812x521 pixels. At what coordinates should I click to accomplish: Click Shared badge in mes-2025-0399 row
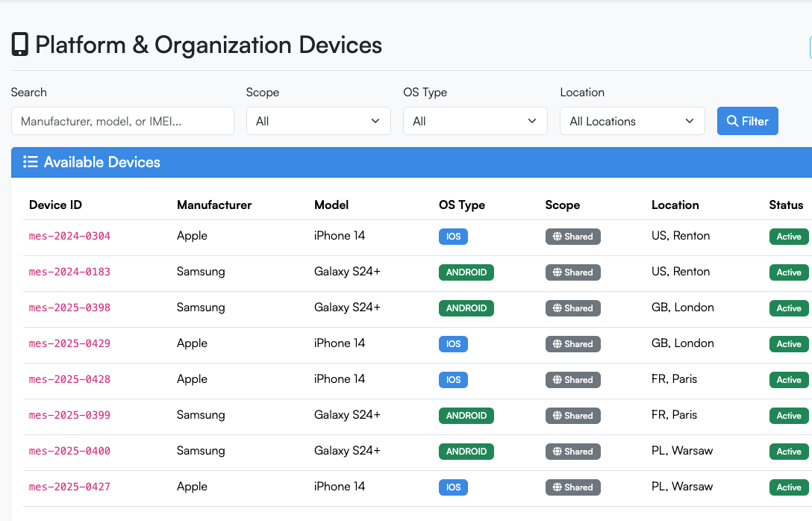point(572,415)
